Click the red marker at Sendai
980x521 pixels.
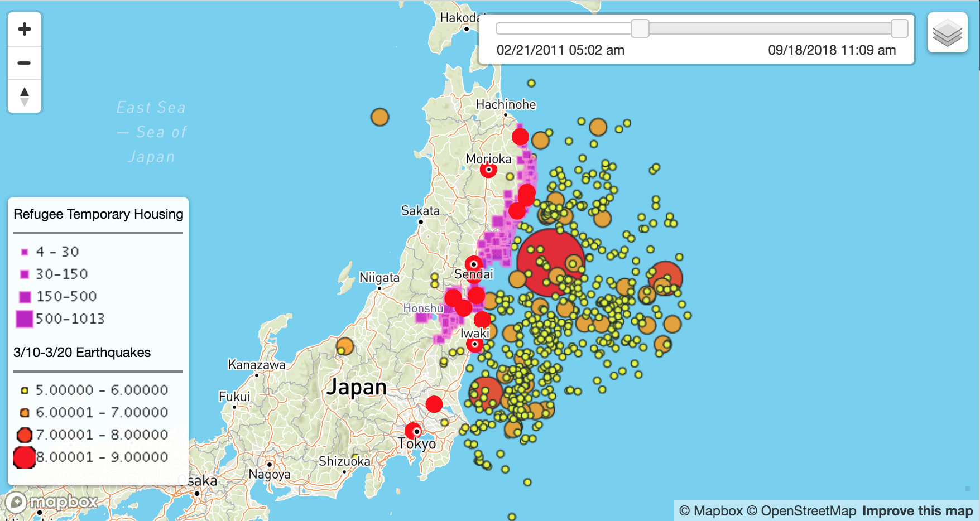click(473, 264)
